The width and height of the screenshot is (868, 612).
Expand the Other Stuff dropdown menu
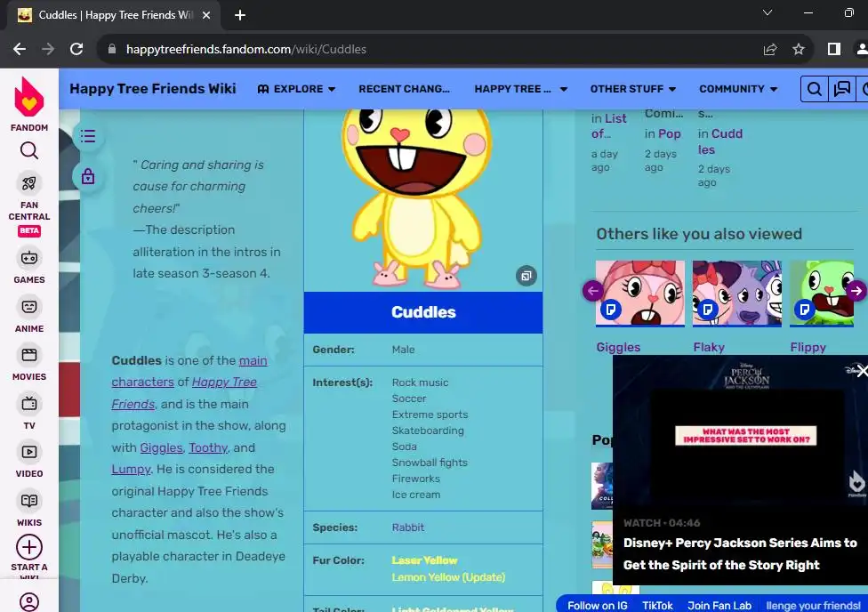pyautogui.click(x=632, y=89)
